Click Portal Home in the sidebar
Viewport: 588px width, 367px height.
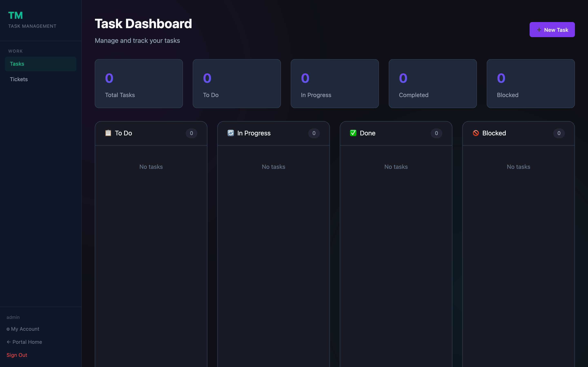27,342
